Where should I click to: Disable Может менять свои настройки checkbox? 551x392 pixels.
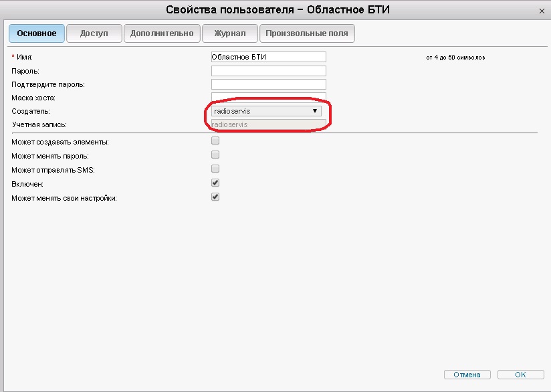point(215,197)
